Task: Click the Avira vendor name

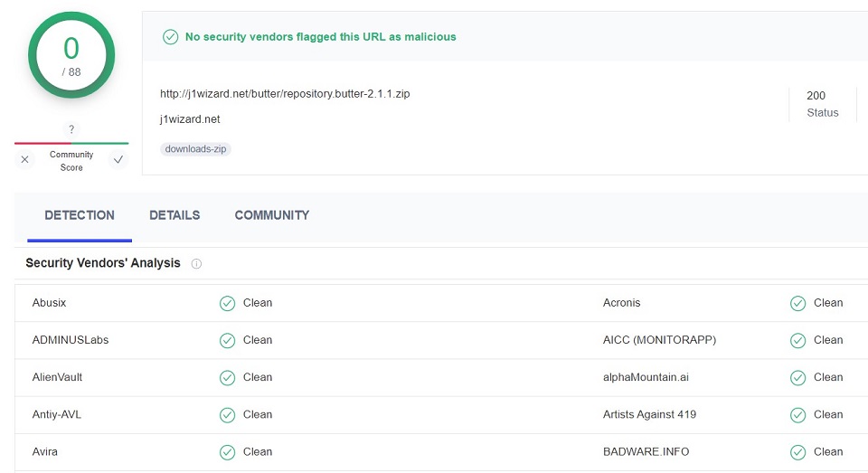Action: (45, 452)
